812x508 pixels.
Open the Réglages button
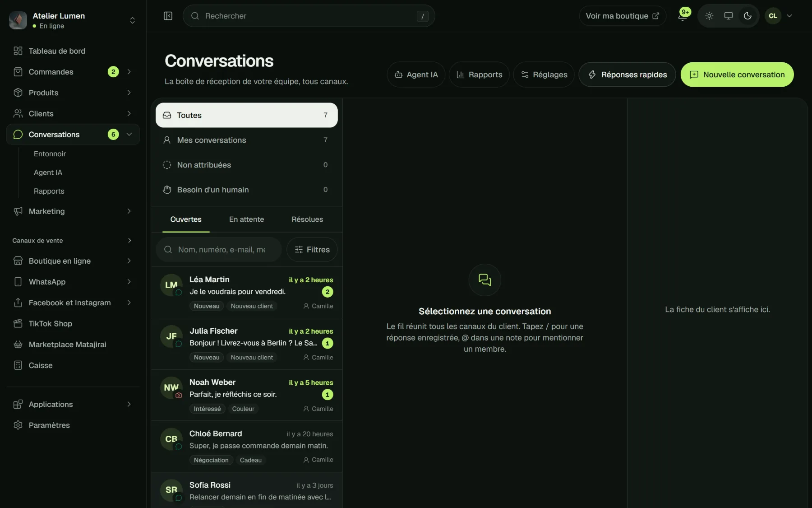pos(544,75)
